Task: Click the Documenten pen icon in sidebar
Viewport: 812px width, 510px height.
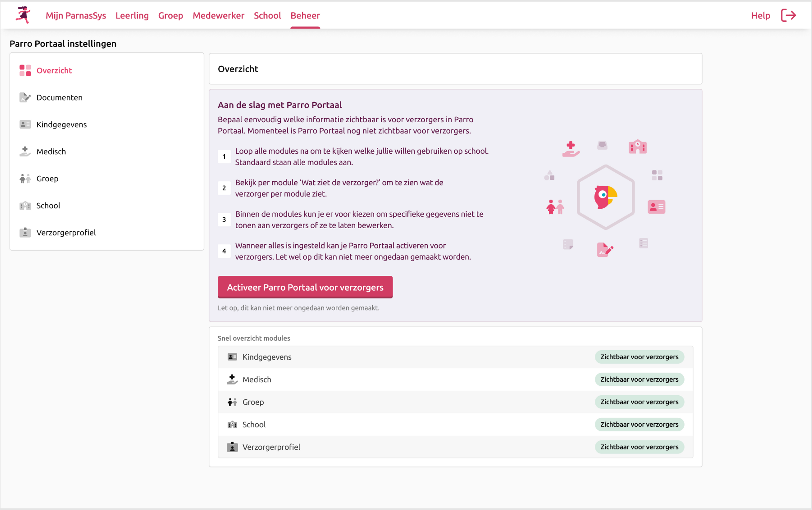Action: click(x=25, y=97)
